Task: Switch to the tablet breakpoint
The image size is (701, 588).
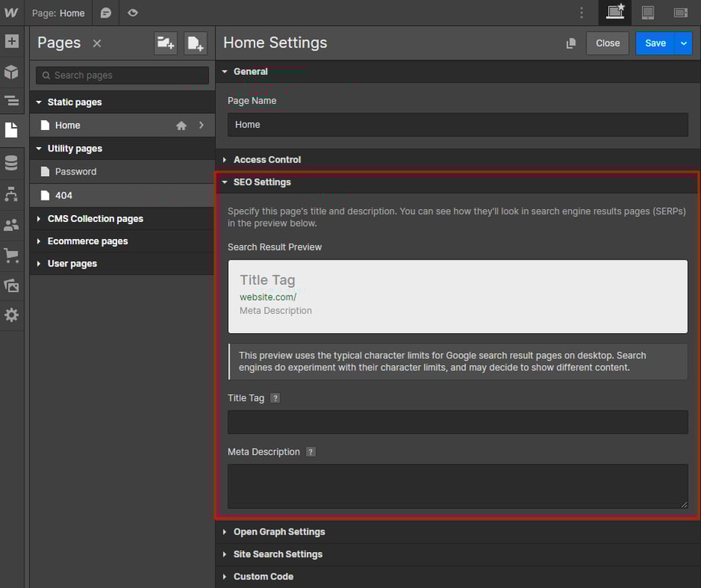Action: click(x=647, y=12)
